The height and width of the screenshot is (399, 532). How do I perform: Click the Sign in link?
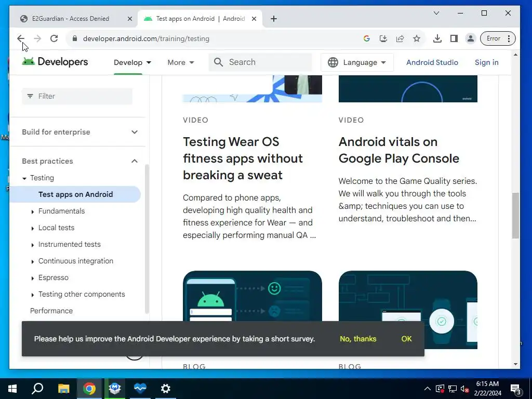pyautogui.click(x=486, y=62)
